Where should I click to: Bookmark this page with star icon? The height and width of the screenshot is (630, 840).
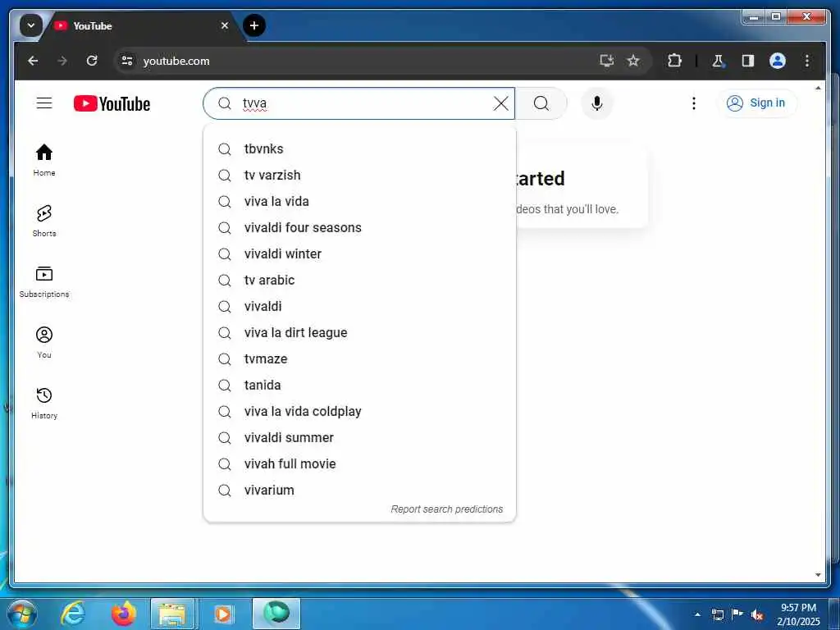tap(633, 61)
